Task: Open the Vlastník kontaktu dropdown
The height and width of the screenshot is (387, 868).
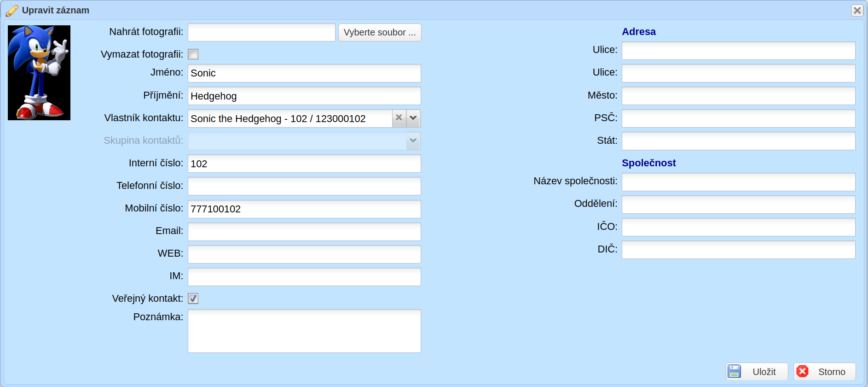Action: point(413,118)
